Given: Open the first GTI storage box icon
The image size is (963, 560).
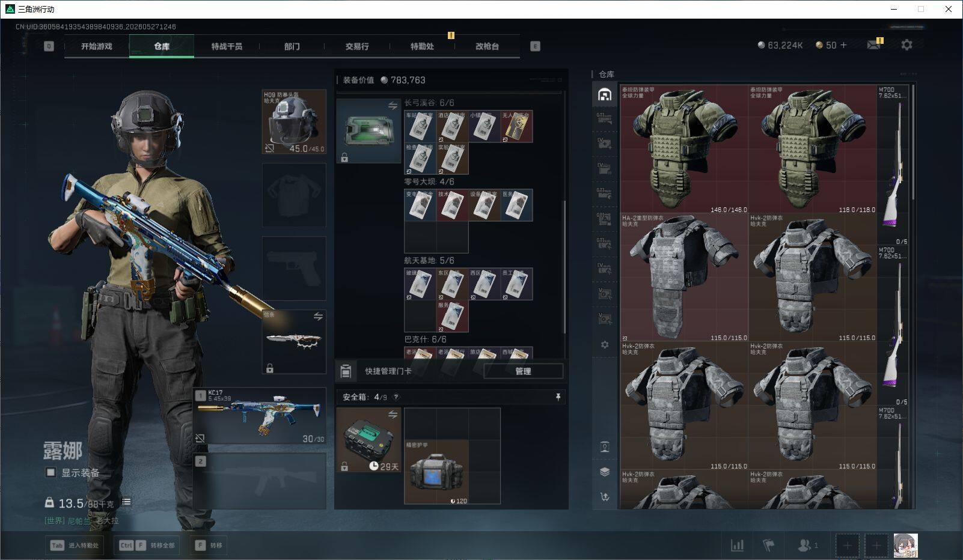Looking at the screenshot, I should pyautogui.click(x=605, y=118).
